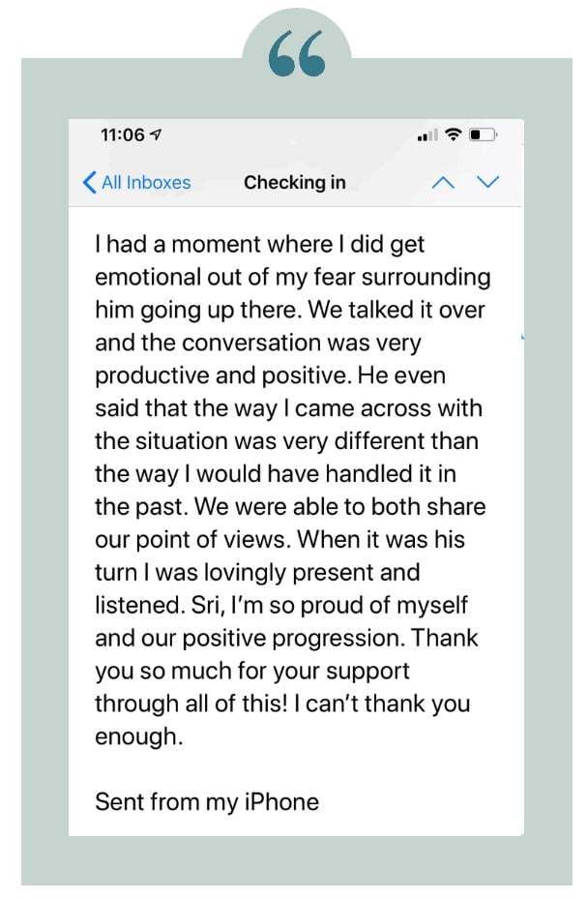Tap the "Checking in" subject title
588x898 pixels.
click(294, 182)
